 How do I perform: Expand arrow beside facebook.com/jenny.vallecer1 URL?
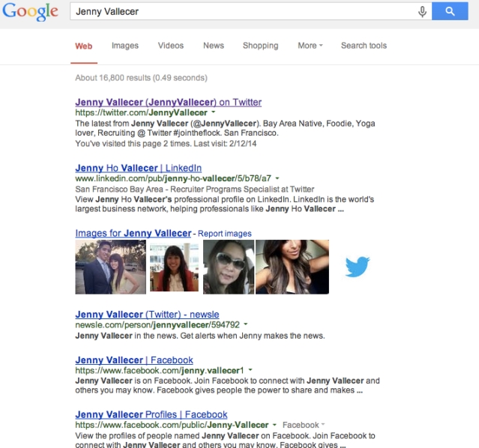coord(250,370)
